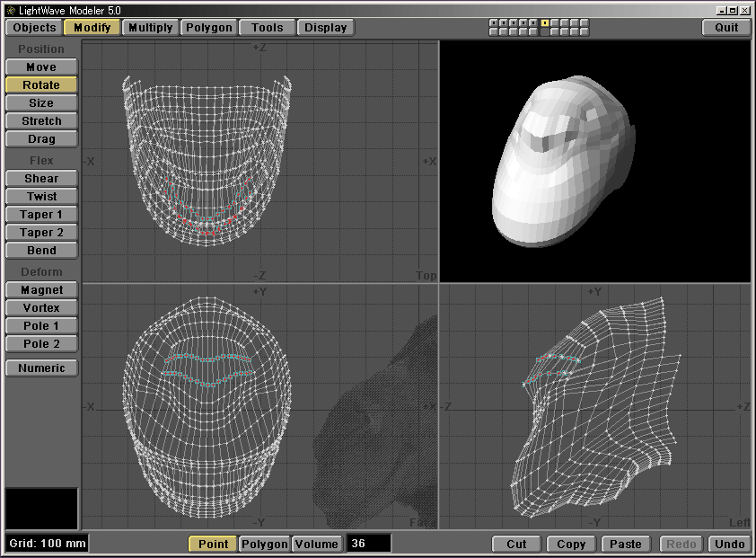Image resolution: width=756 pixels, height=558 pixels.
Task: Open the Numeric input panel
Action: (x=41, y=368)
